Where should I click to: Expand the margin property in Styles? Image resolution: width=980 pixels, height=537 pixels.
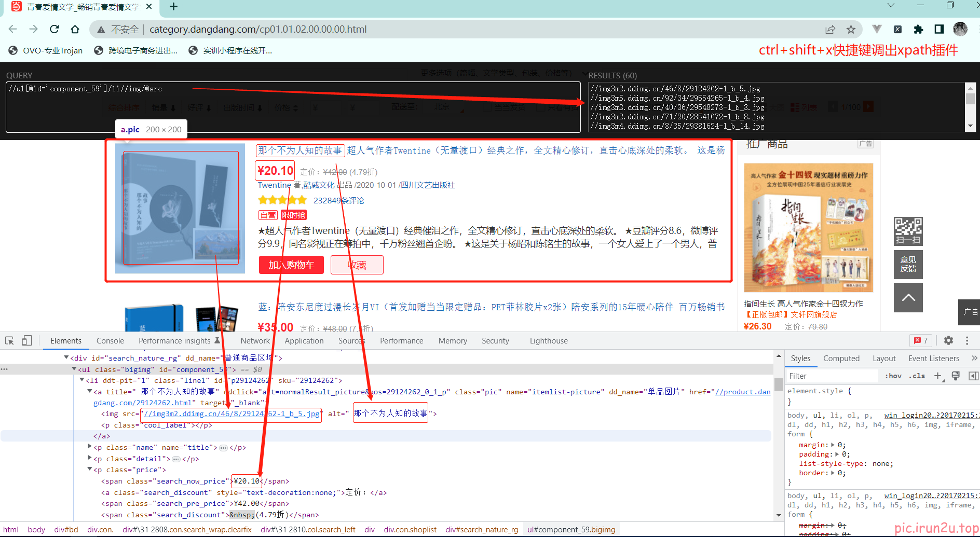[x=833, y=445]
